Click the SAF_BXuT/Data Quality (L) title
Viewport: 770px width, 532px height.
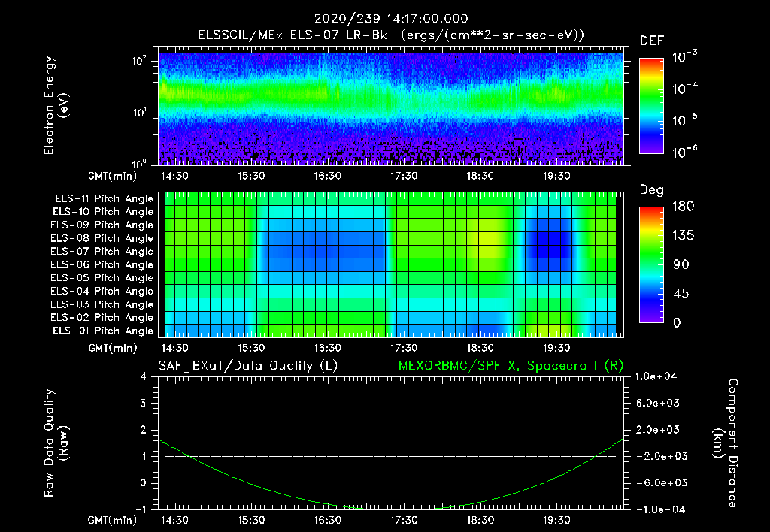[248, 366]
